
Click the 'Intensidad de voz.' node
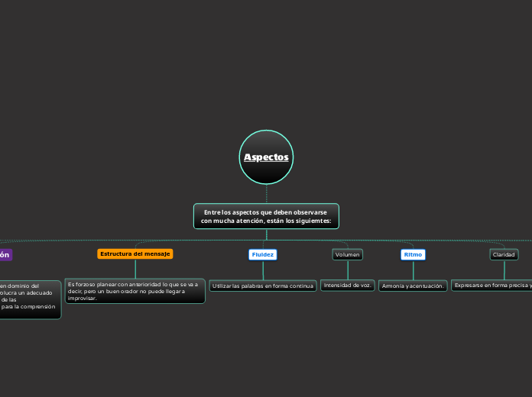348,286
